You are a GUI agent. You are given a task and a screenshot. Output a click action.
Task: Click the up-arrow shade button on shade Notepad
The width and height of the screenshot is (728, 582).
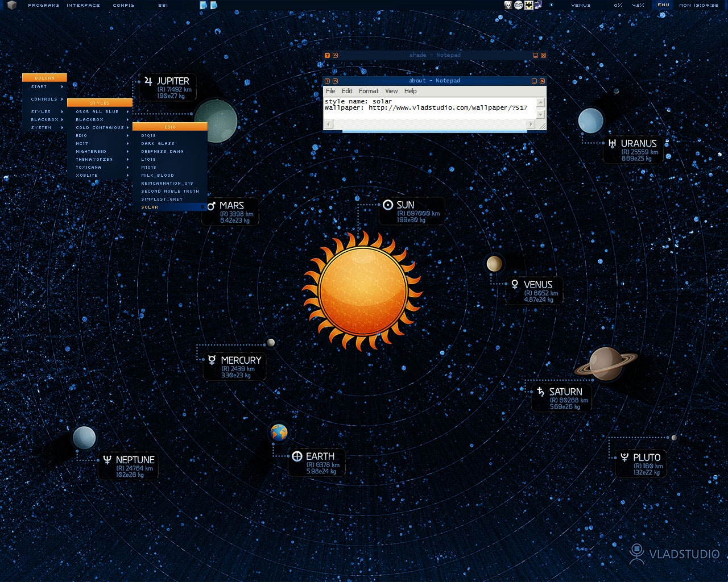coord(335,55)
